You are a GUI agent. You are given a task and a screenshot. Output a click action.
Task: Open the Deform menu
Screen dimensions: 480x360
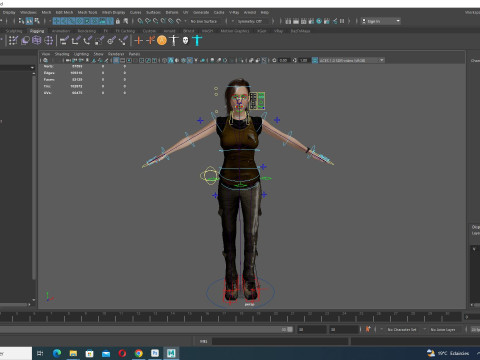[172, 12]
